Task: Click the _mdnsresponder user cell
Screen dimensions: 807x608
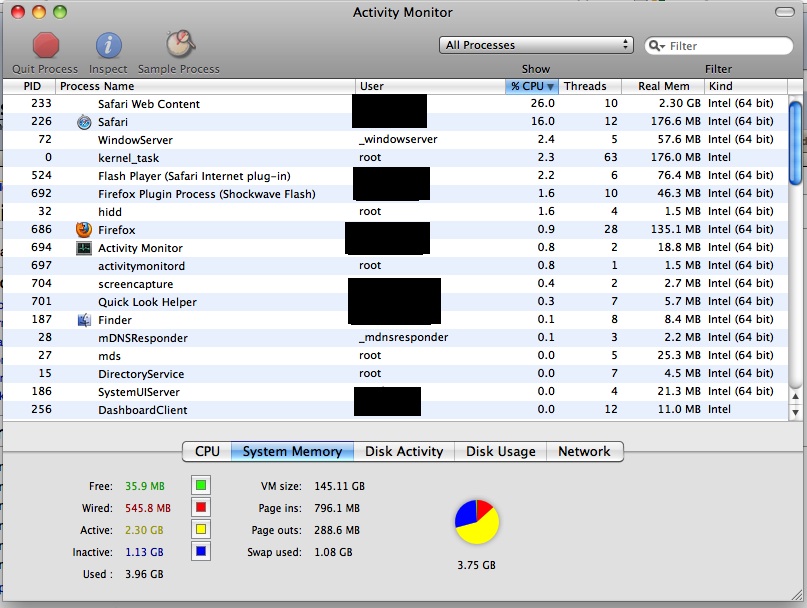Action: click(404, 338)
